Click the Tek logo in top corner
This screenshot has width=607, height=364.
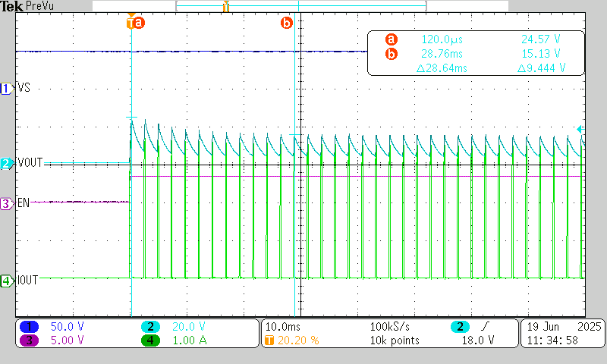coord(11,7)
